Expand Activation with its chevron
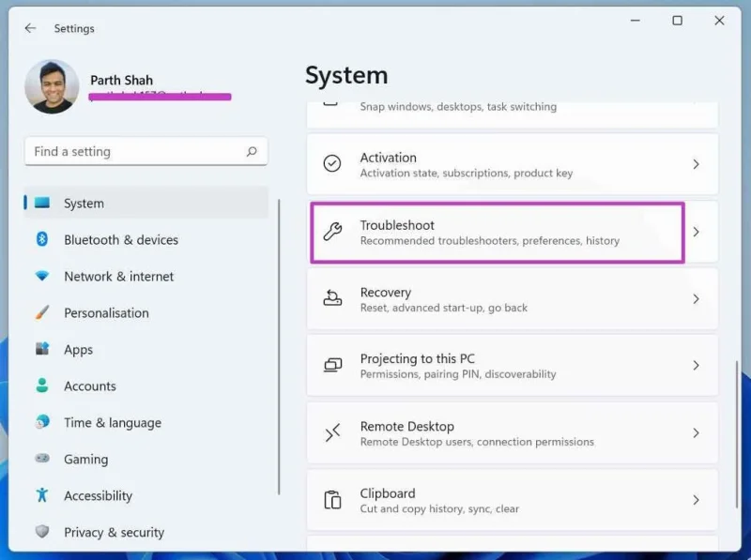 tap(696, 164)
